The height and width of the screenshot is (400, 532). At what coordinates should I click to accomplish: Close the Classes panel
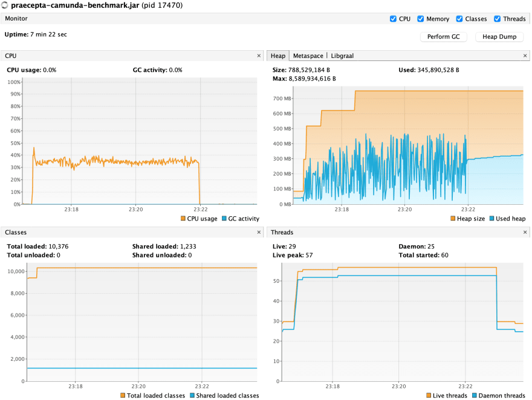259,232
